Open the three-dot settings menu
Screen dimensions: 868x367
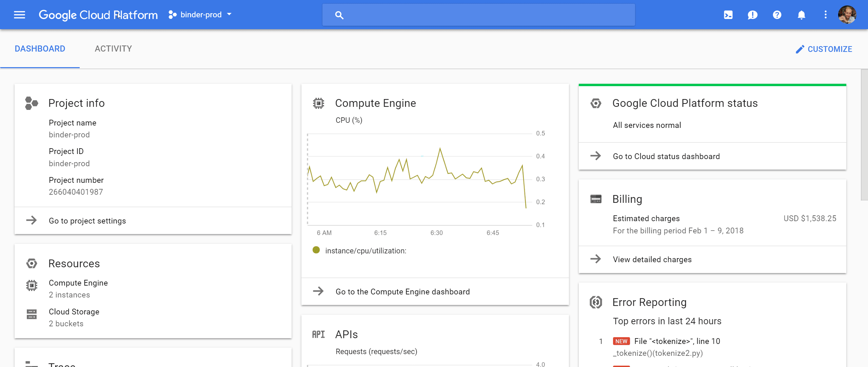tap(825, 15)
